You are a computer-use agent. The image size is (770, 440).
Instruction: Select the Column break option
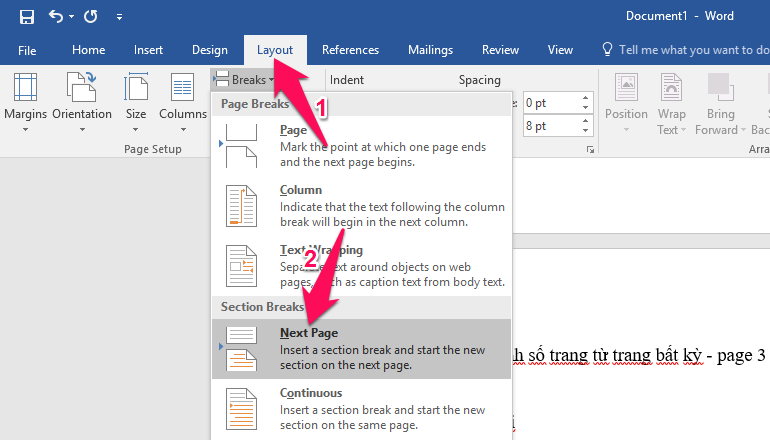click(361, 206)
